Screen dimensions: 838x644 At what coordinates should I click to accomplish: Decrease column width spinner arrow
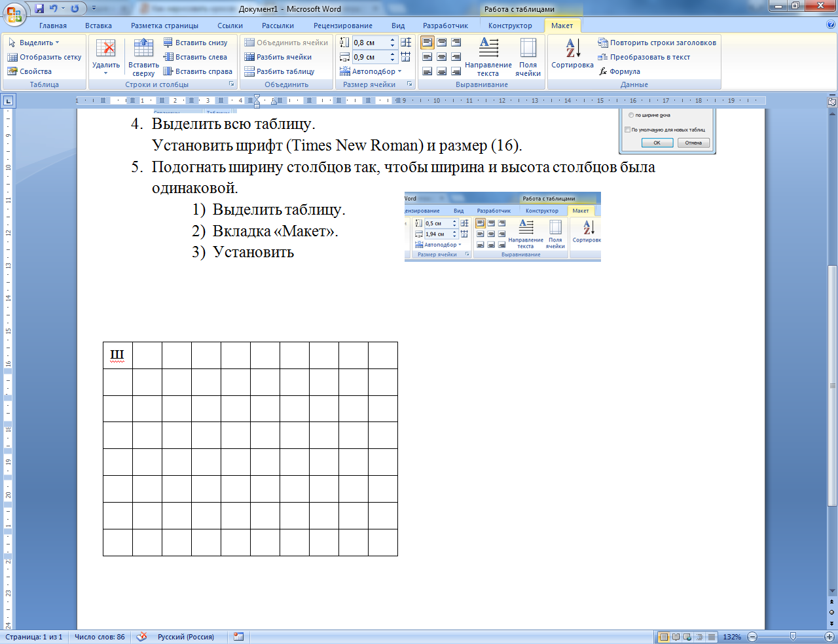(x=393, y=60)
